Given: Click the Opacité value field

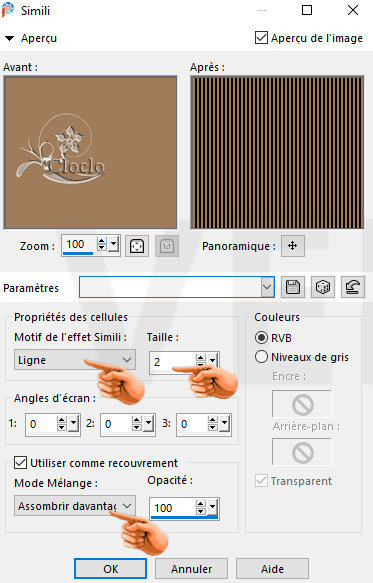Looking at the screenshot, I should (172, 508).
